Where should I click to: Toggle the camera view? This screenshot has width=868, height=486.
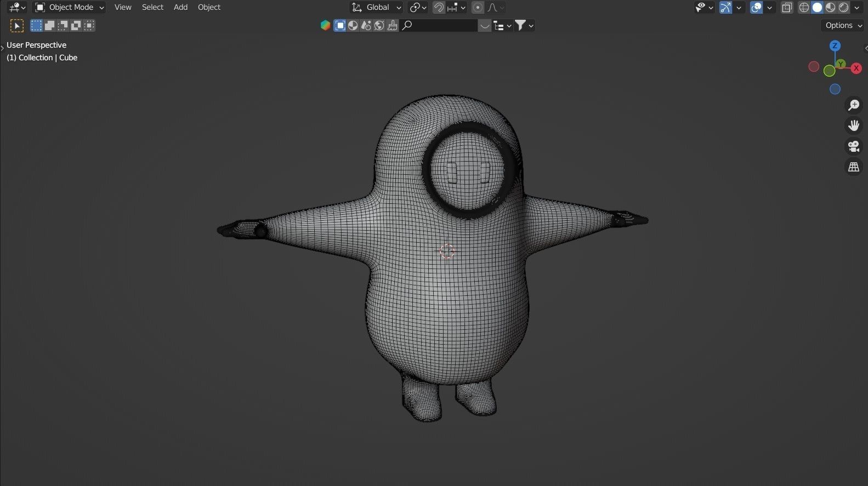854,146
